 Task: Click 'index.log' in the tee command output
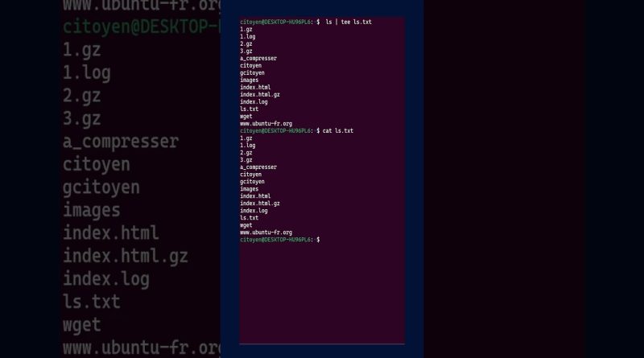254,102
